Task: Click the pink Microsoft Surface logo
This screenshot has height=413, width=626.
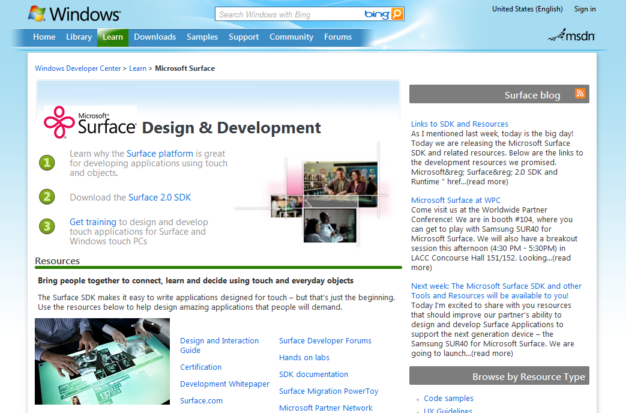Action: tap(59, 122)
